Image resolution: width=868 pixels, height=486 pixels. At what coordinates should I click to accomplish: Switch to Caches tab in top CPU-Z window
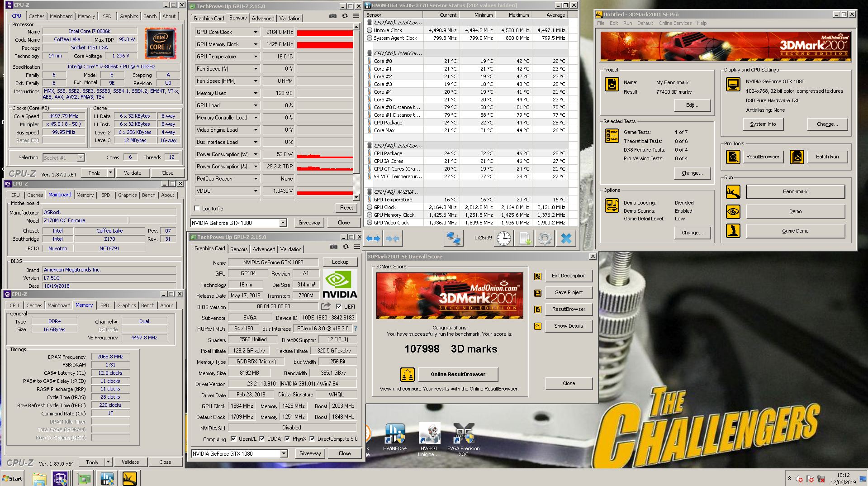37,16
